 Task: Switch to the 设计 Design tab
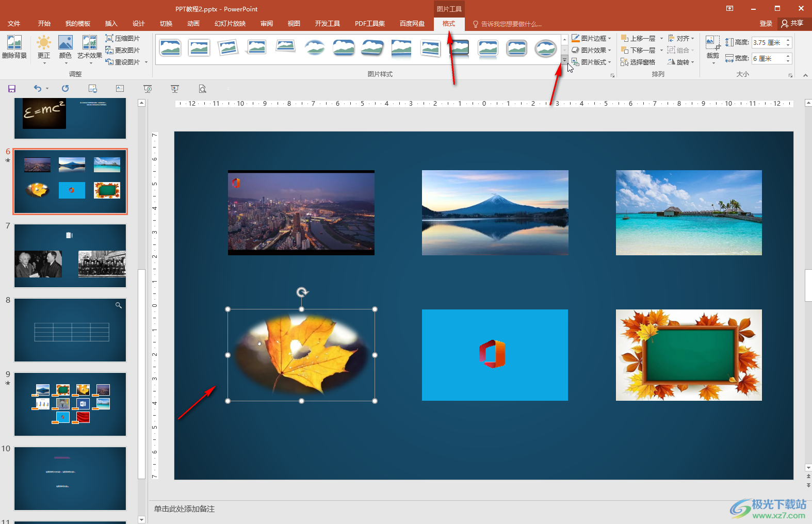(138, 24)
